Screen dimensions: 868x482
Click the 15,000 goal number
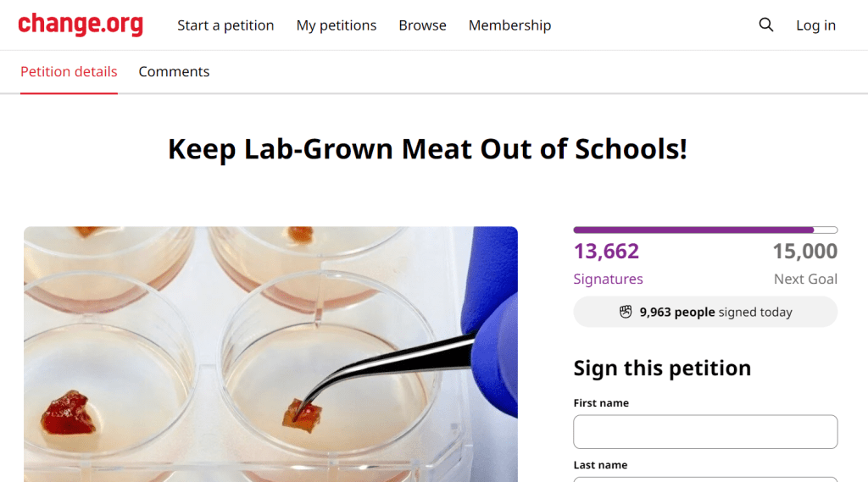point(804,252)
